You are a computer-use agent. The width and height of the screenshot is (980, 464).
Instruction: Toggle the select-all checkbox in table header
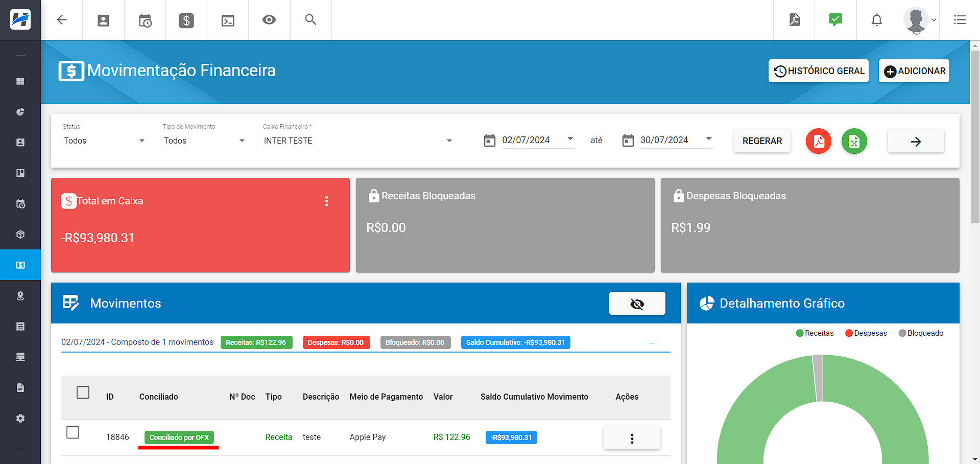point(83,392)
